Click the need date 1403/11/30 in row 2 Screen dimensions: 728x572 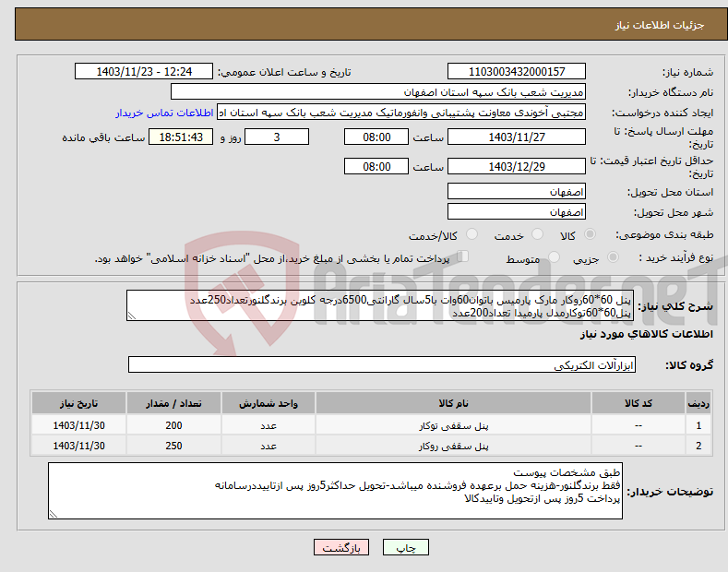pos(79,446)
